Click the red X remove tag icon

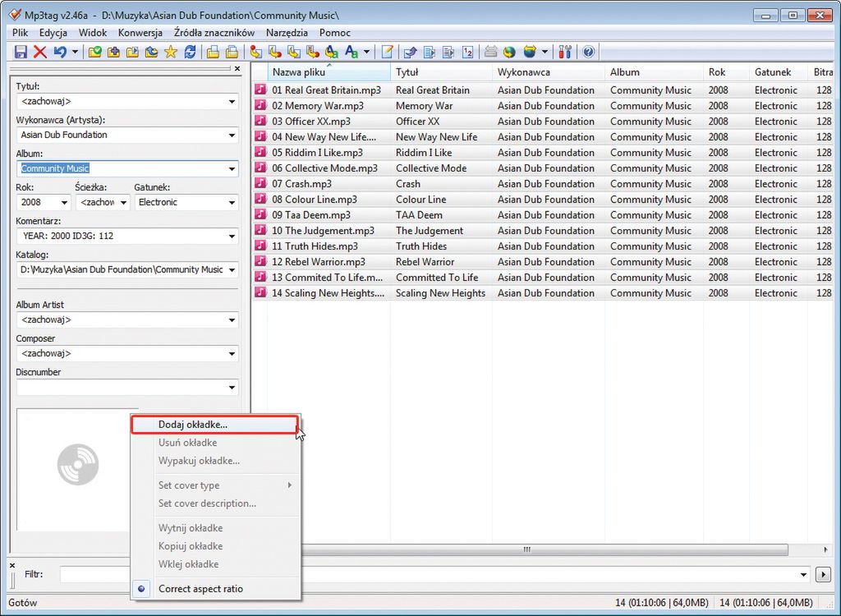pos(39,52)
